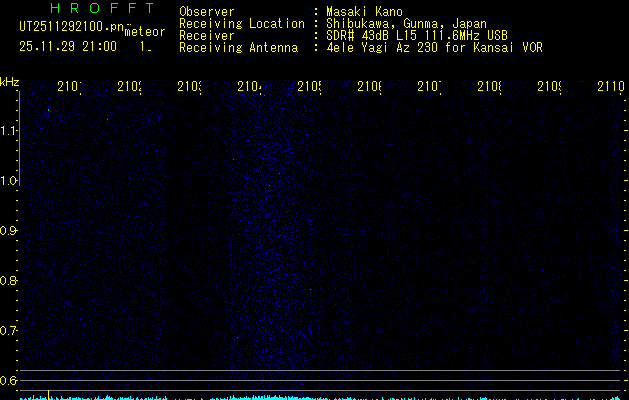Click the 2101 time axis label
This screenshot has width=629, height=400.
pos(69,86)
